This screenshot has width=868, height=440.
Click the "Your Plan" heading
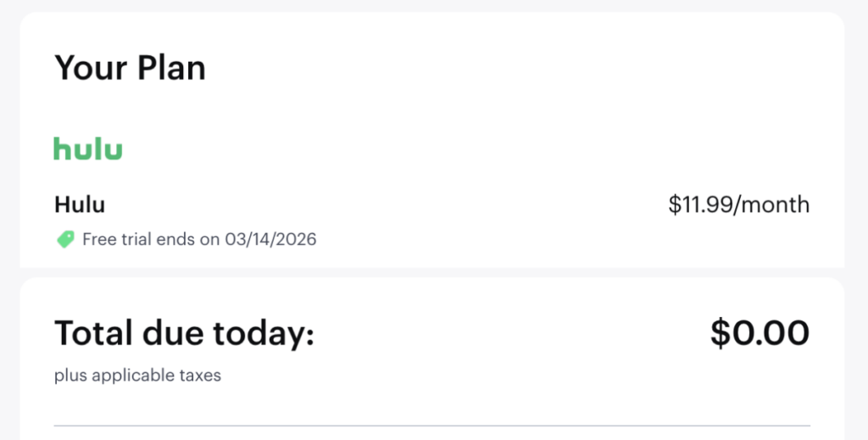(130, 68)
